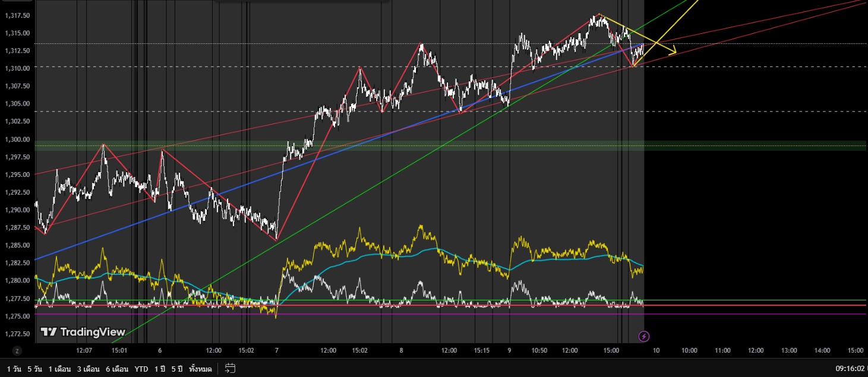The height and width of the screenshot is (377, 868).
Task: Click the 1,280.00 price axis label
Action: pyautogui.click(x=17, y=280)
